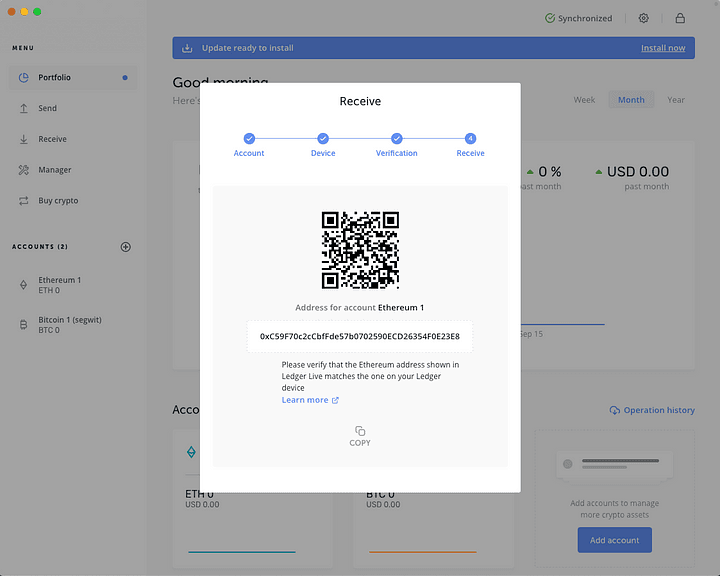Switch chart range to Week
This screenshot has width=720, height=576.
coord(584,100)
